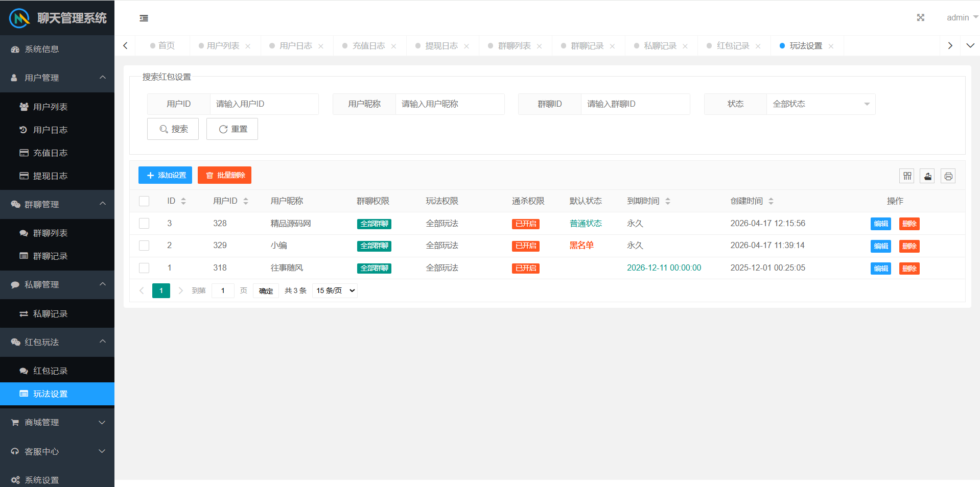
Task: Open 用户日志 in the sidebar
Action: click(x=50, y=130)
